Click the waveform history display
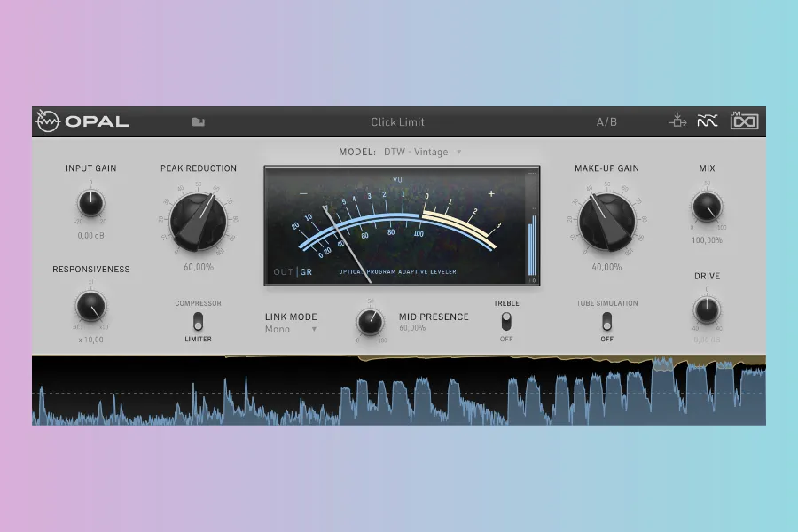Viewport: 798px width, 532px height. pos(398,390)
